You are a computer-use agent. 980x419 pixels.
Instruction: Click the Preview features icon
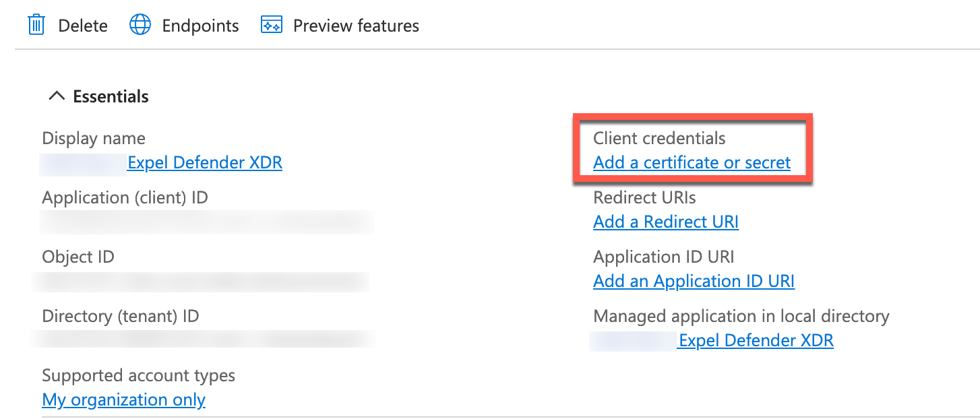pyautogui.click(x=272, y=26)
